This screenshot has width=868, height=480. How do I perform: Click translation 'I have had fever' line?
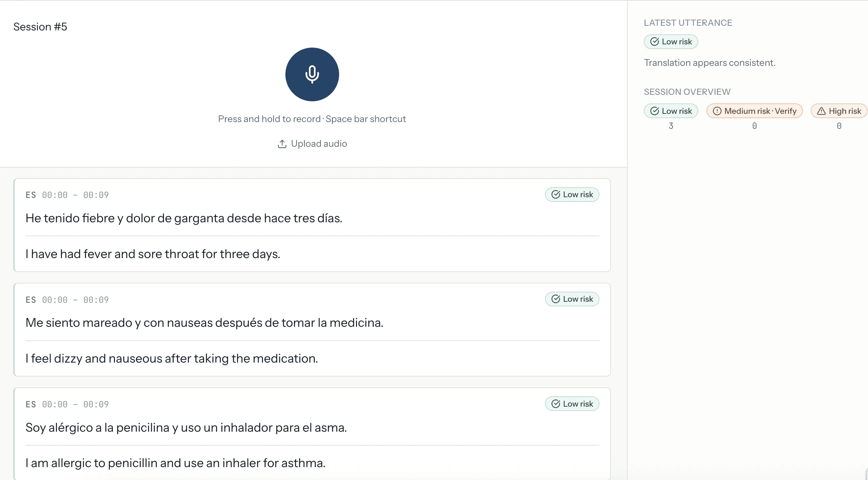(x=153, y=254)
